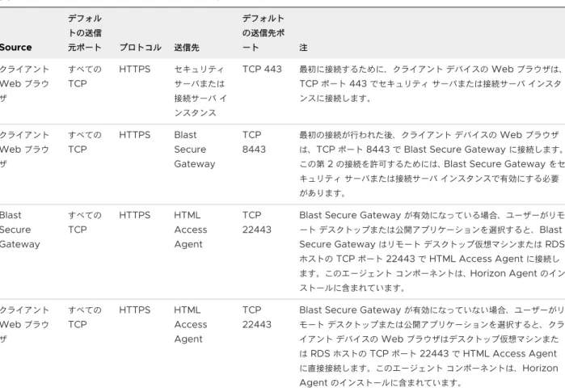Click HTTPS in the Blast Secure Gateway source row

135,215
